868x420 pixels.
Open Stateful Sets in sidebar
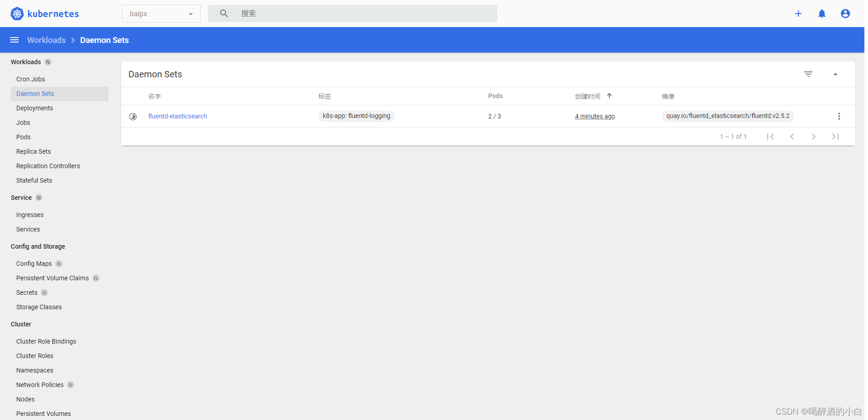coord(34,180)
